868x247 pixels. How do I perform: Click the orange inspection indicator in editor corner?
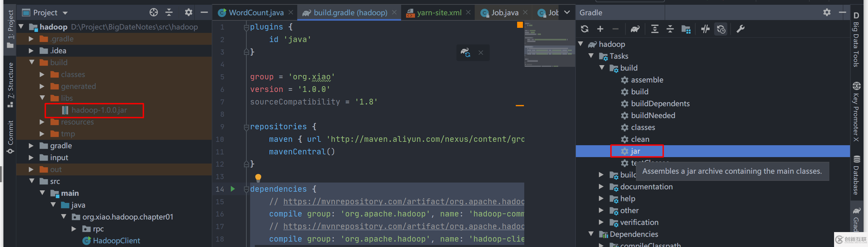[520, 25]
